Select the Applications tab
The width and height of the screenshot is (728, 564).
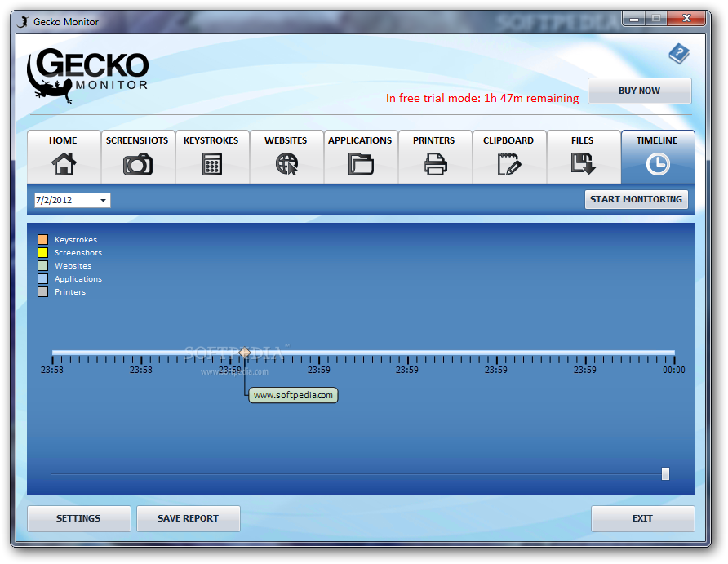coord(360,157)
